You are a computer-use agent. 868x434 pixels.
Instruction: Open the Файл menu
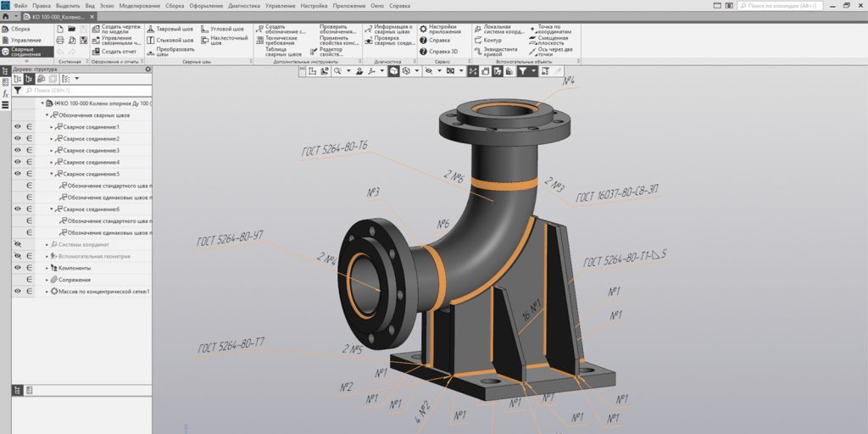tap(20, 6)
